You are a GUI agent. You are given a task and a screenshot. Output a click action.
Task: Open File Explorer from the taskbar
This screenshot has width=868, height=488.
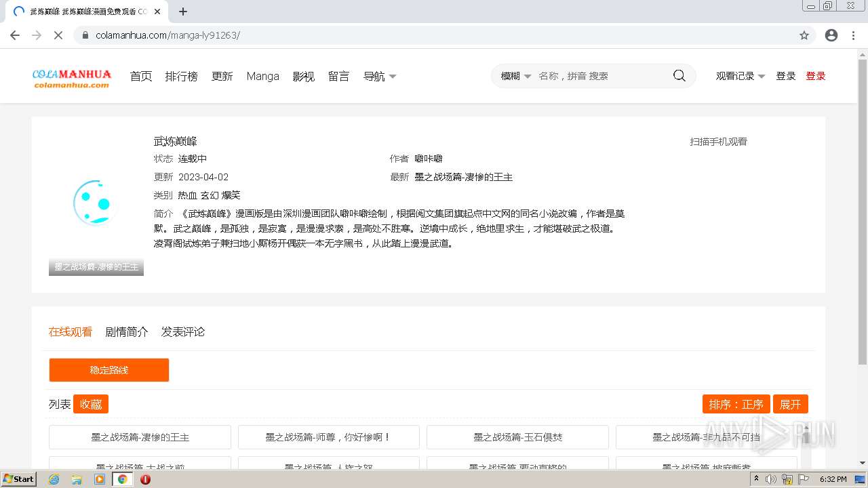(77, 479)
